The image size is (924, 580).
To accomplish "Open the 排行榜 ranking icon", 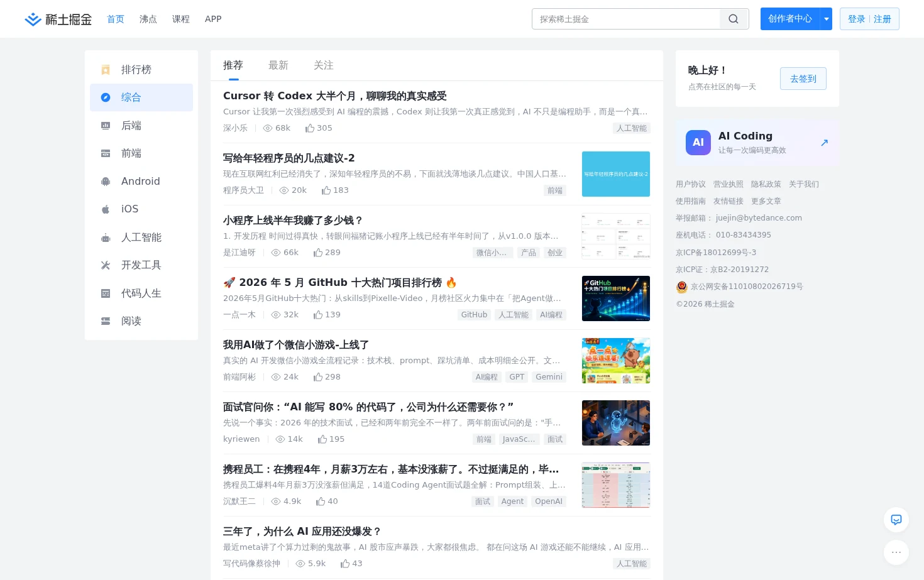I will 106,70.
